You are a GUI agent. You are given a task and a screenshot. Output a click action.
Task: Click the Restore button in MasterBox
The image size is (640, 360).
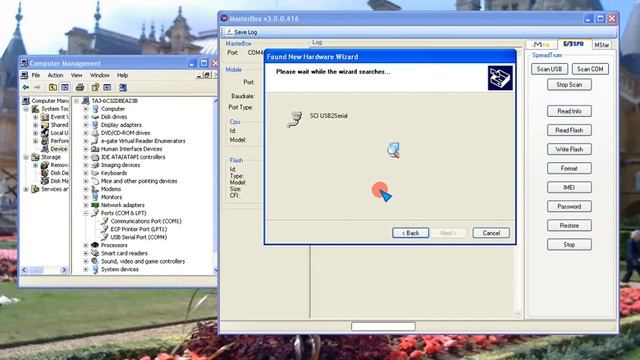tap(569, 226)
